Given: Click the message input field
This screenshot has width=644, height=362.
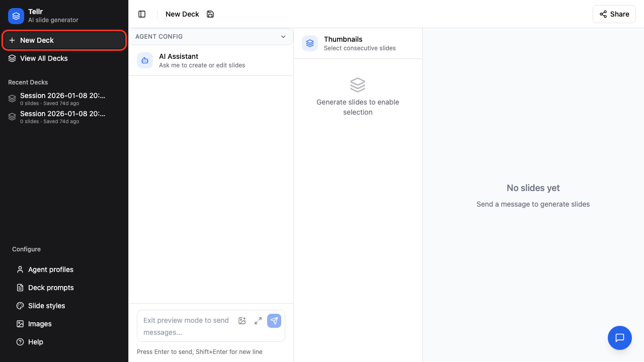Looking at the screenshot, I should point(186,326).
